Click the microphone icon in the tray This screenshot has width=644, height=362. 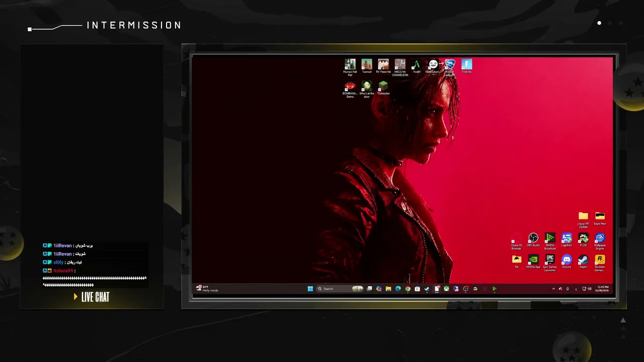568,289
